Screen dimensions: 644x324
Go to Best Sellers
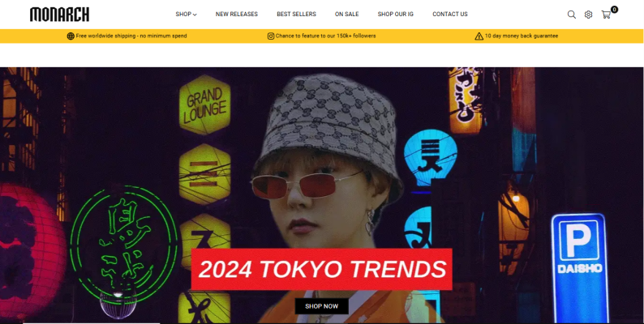[296, 15]
